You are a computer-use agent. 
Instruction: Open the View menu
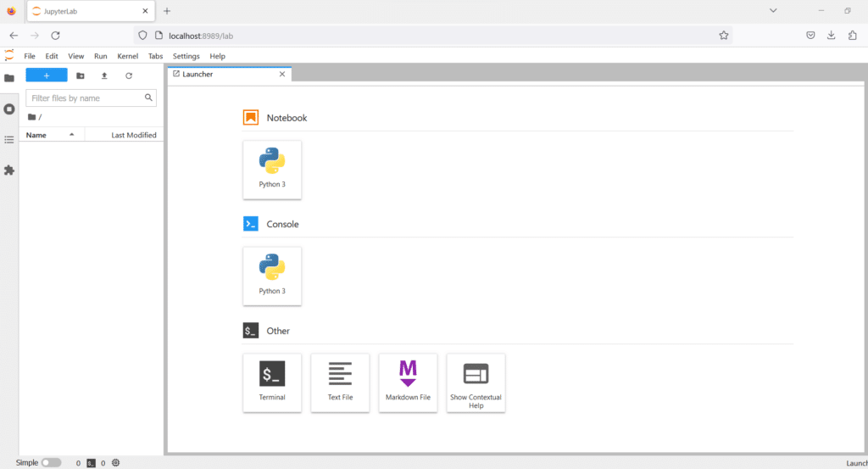(x=75, y=56)
